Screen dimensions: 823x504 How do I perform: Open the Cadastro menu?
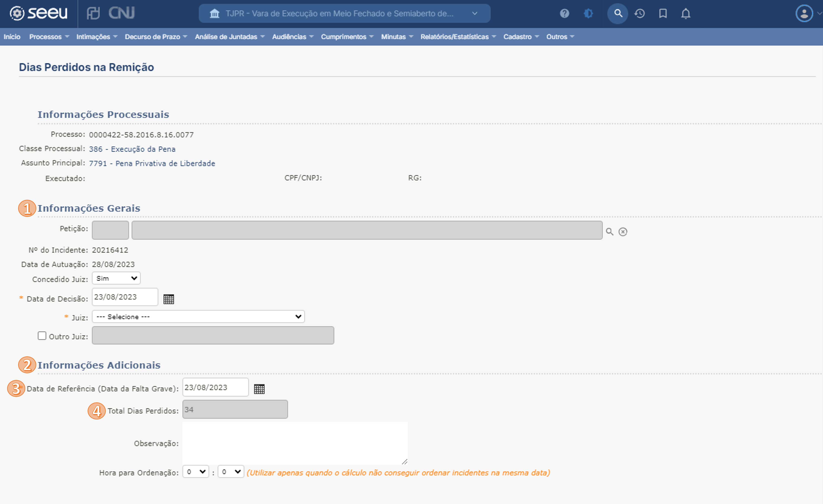point(521,37)
